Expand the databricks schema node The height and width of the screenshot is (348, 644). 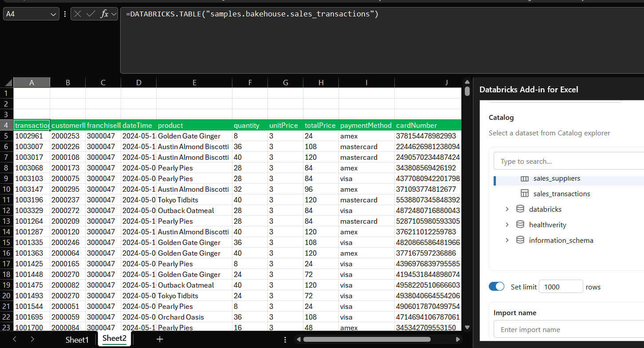tap(507, 209)
